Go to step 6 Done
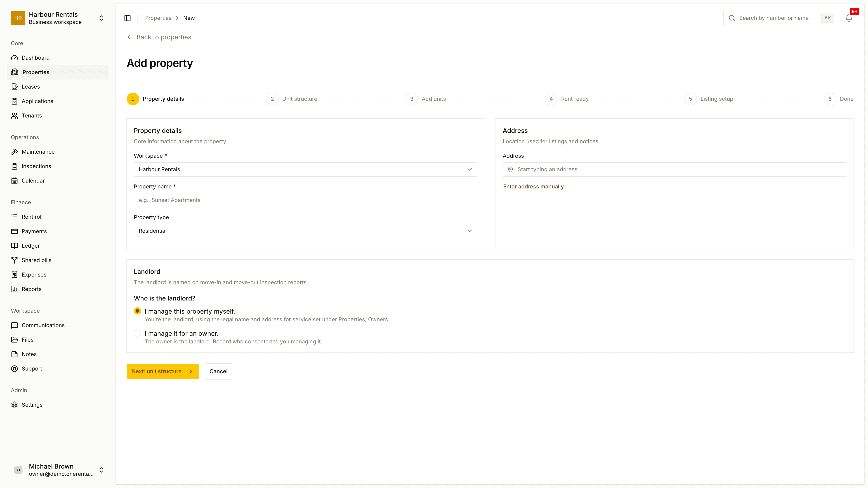868x488 pixels. pos(838,99)
